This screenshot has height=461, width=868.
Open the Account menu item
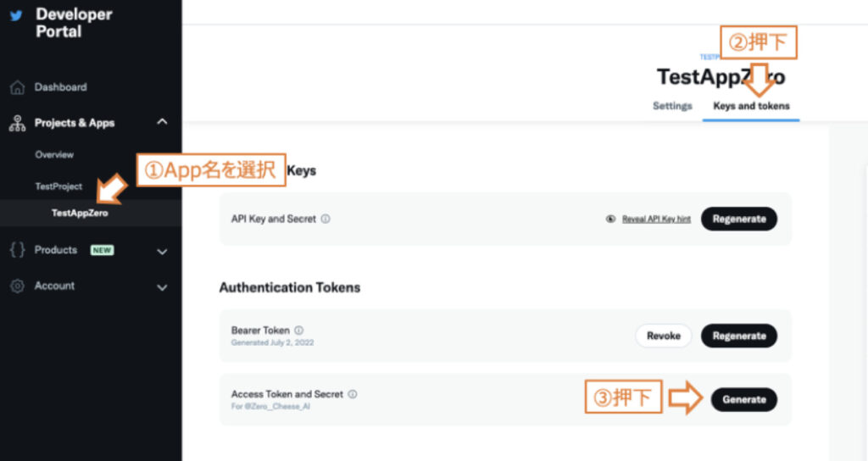click(x=54, y=286)
